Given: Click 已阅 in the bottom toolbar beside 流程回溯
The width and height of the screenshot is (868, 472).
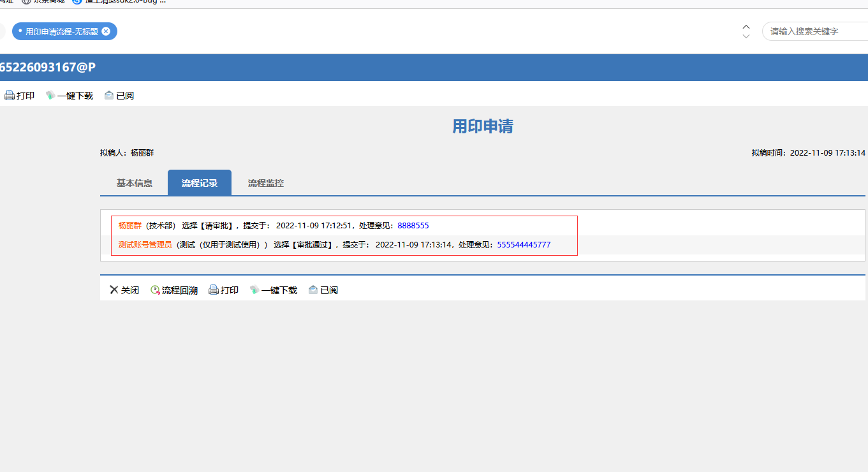Looking at the screenshot, I should click(x=323, y=290).
